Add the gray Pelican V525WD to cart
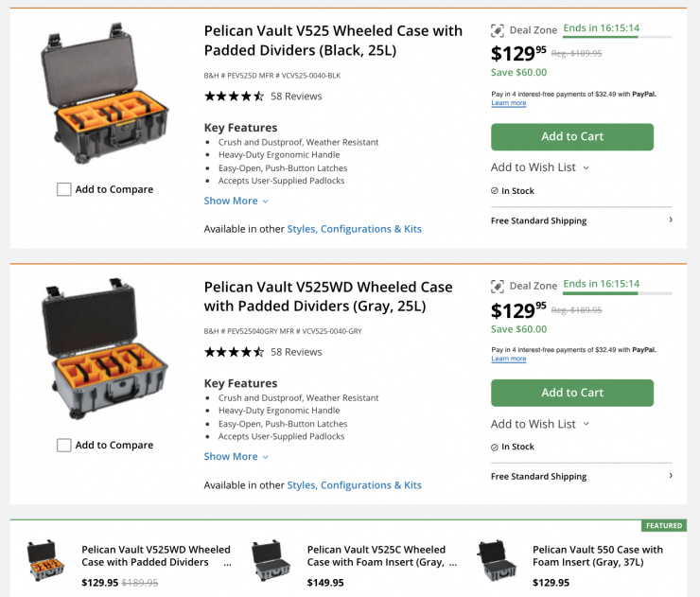This screenshot has height=597, width=700. click(571, 393)
